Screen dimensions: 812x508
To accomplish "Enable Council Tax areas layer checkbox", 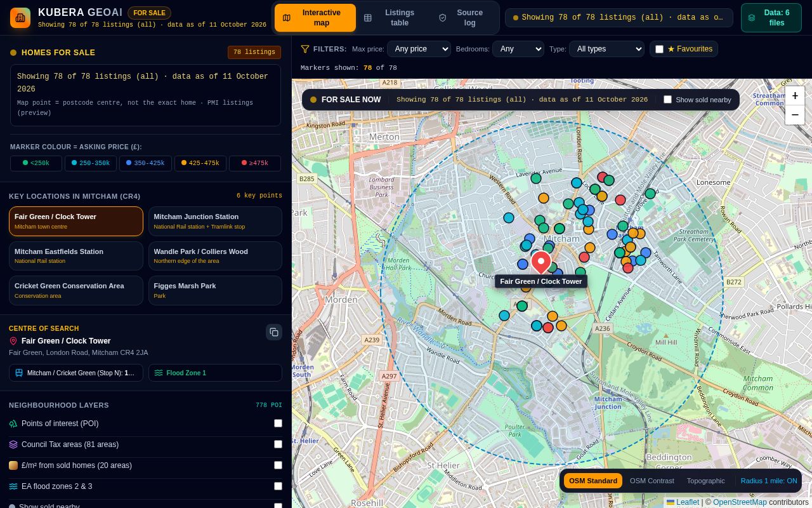I will point(278,444).
